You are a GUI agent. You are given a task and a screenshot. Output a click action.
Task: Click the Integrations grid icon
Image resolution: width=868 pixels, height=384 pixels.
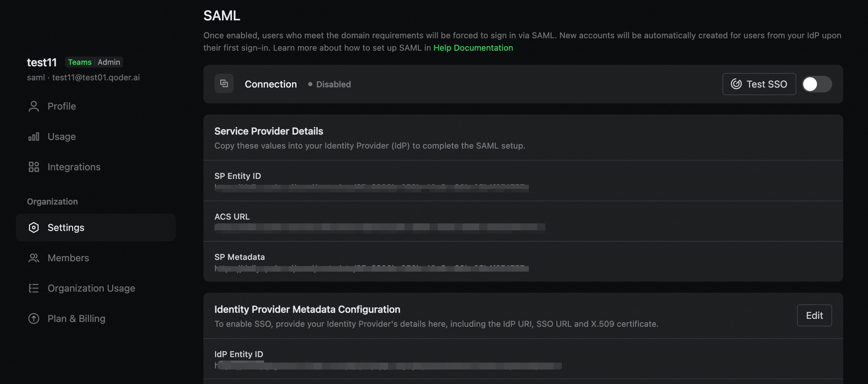pos(34,167)
